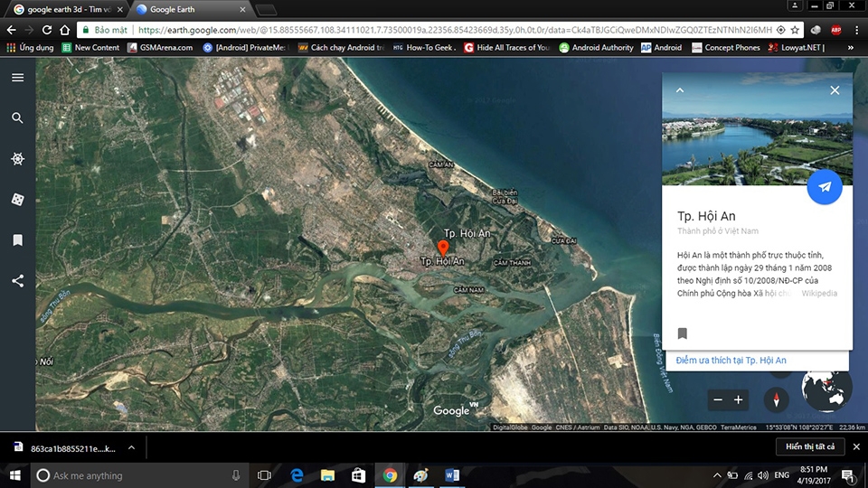868x488 pixels.
Task: Open the Concept Phones bookmark
Action: pyautogui.click(x=726, y=48)
